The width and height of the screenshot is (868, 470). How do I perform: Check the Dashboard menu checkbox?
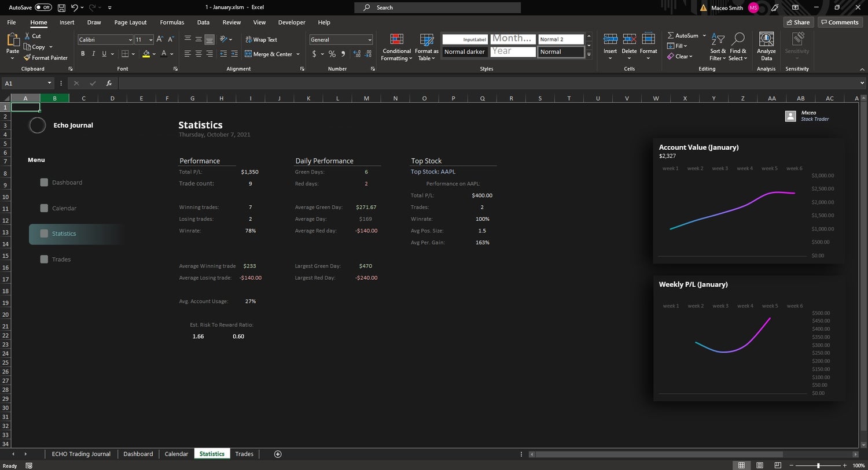coord(44,183)
